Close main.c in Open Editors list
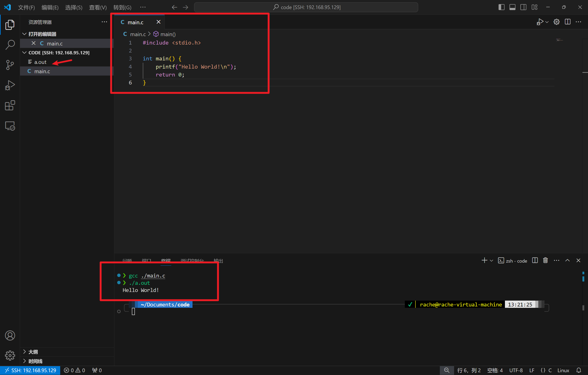 click(34, 43)
